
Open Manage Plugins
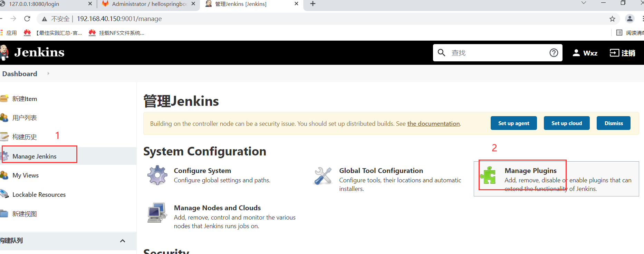coord(530,171)
